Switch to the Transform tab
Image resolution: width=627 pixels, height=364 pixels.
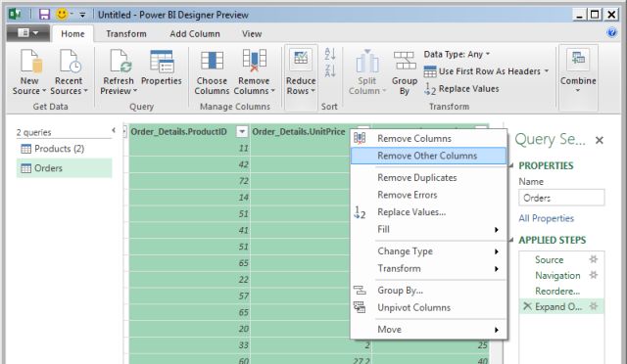tap(126, 34)
